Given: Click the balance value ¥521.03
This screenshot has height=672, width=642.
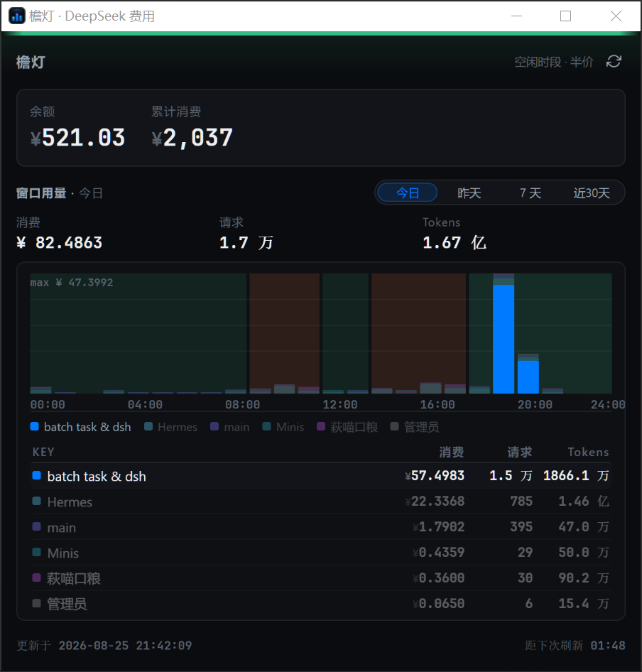Looking at the screenshot, I should click(77, 138).
